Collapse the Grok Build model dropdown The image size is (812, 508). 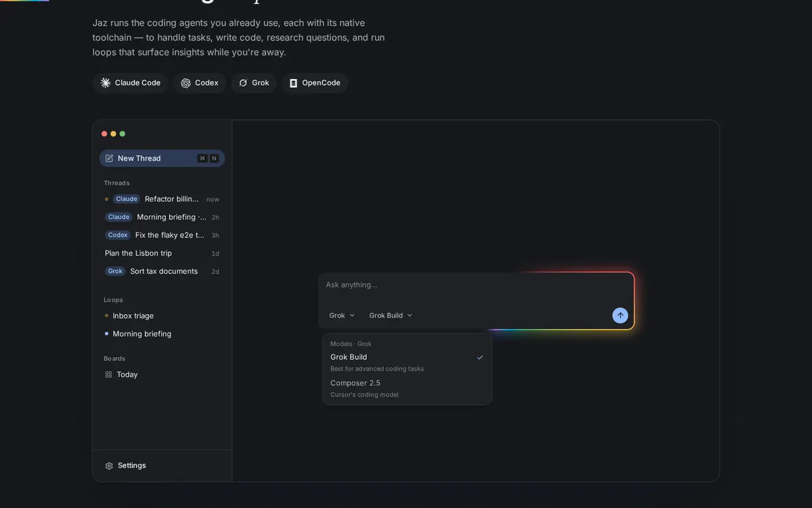click(390, 316)
